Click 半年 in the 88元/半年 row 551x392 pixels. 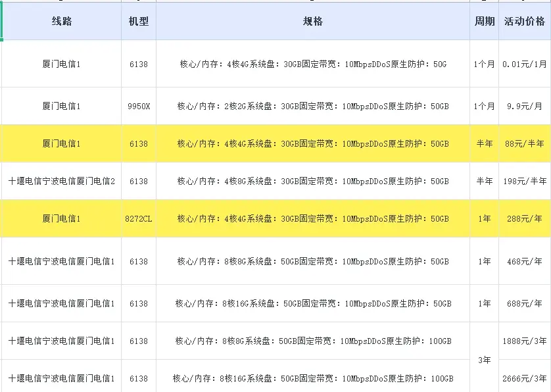pos(484,143)
